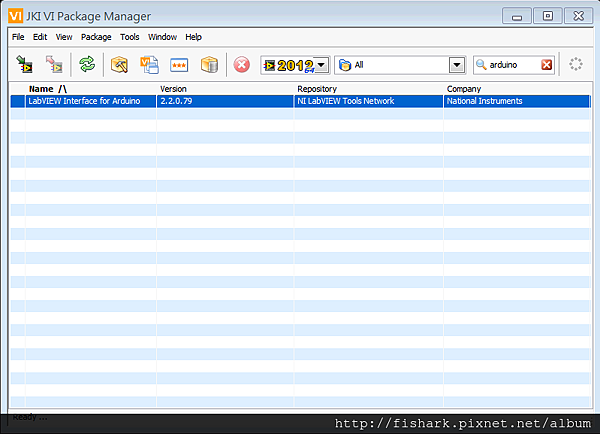Screen dimensions: 600x434
Task: Click the Install Package toolbar icon
Action: (x=24, y=64)
